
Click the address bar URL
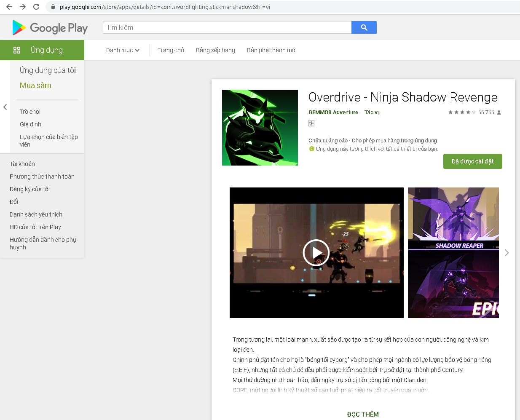[165, 7]
